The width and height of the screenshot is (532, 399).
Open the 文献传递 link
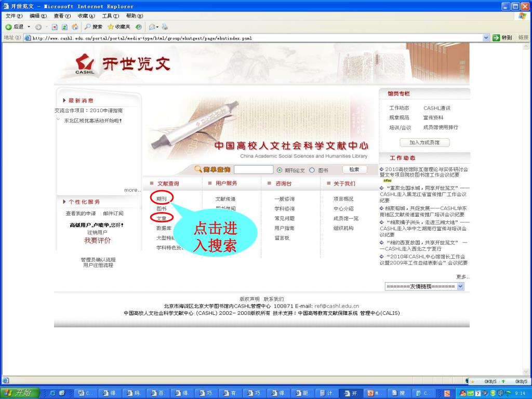click(x=225, y=199)
